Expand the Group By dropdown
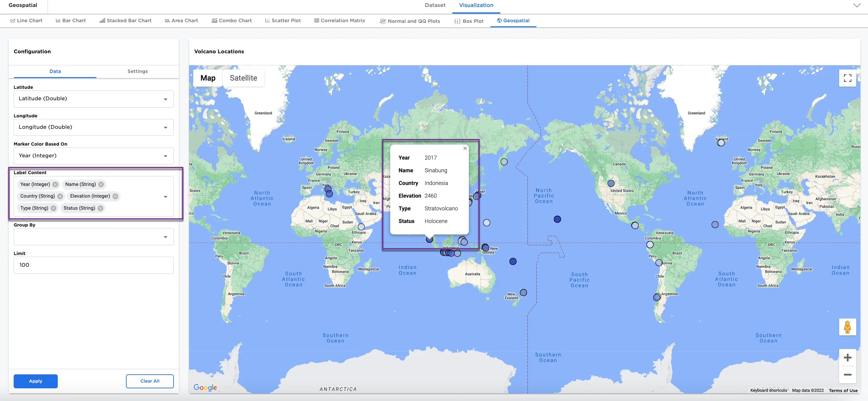Screen dimensions: 868x401 point(93,237)
